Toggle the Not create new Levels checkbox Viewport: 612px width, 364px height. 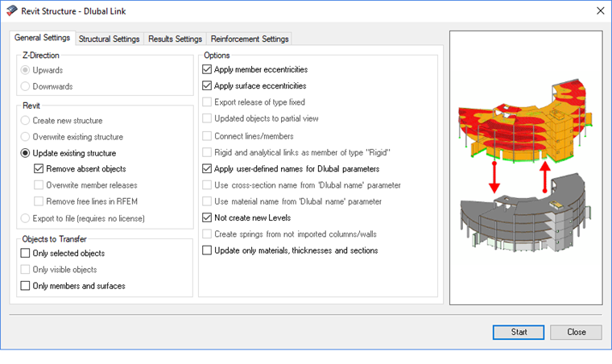coord(208,217)
